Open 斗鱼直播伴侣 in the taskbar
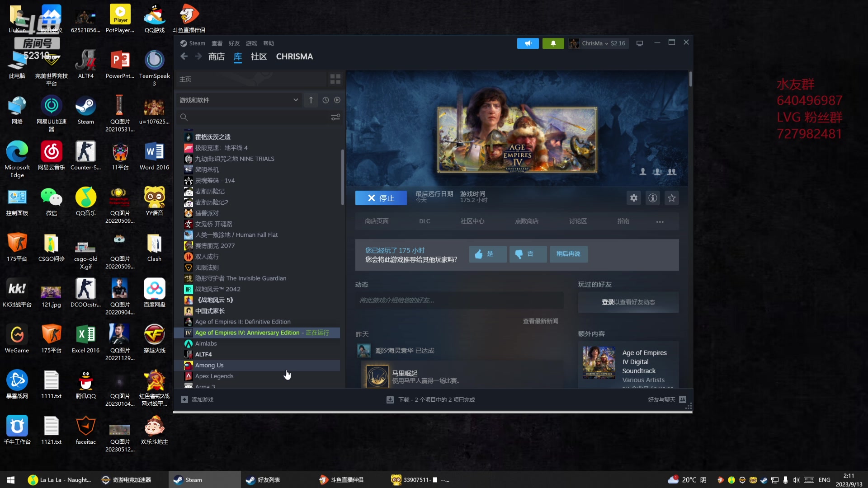868x488 pixels. coord(341,480)
